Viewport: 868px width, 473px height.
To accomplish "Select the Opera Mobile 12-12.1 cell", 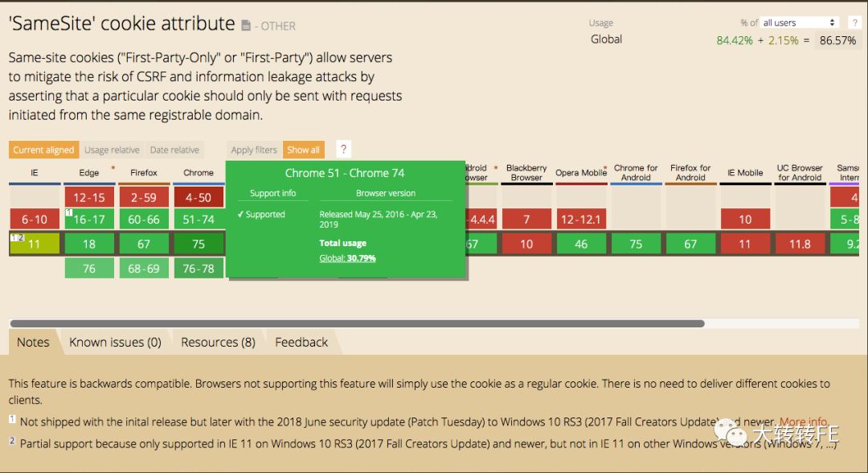I will (x=581, y=220).
